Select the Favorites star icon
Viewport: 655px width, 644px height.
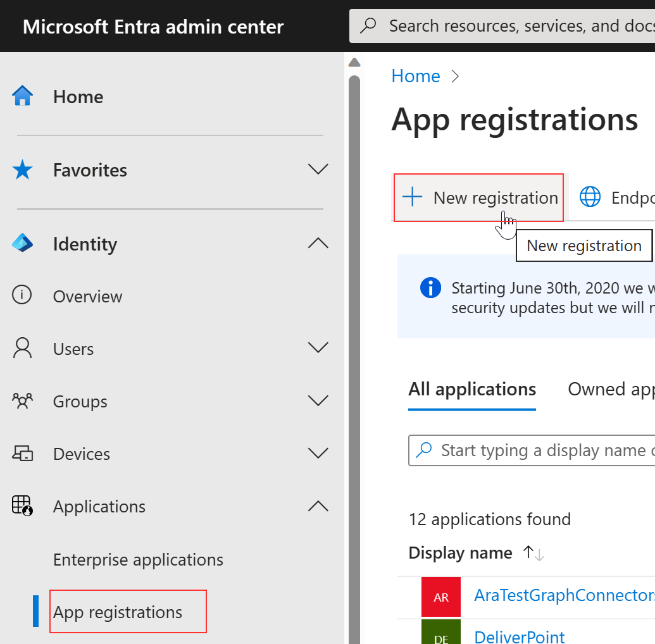[x=24, y=169]
